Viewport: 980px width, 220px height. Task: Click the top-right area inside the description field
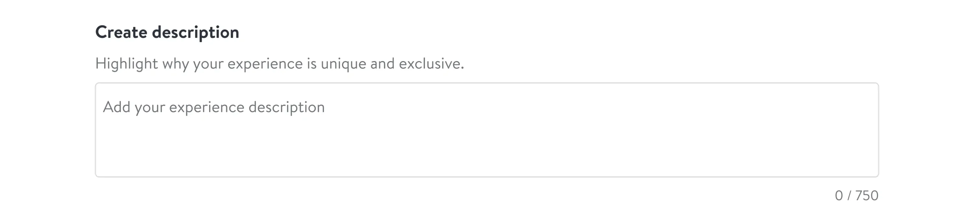864,93
